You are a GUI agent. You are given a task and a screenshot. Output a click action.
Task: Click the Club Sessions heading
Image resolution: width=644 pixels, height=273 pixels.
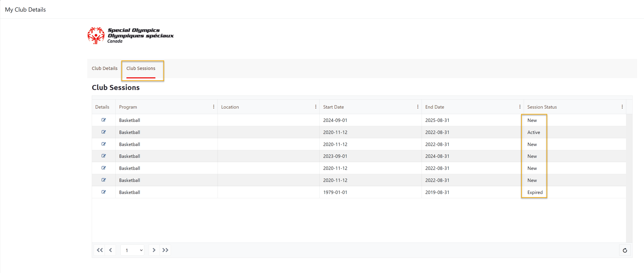tap(115, 87)
